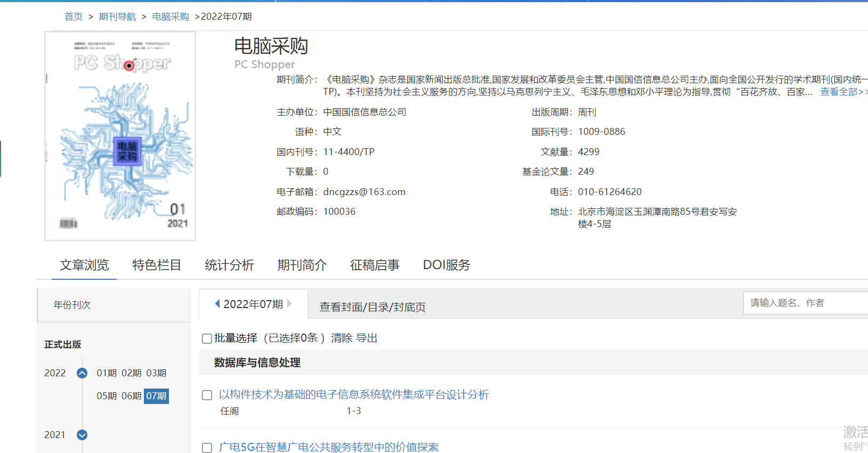The image size is (868, 453).
Task: Select issue 06期 of 2022
Action: coord(132,396)
